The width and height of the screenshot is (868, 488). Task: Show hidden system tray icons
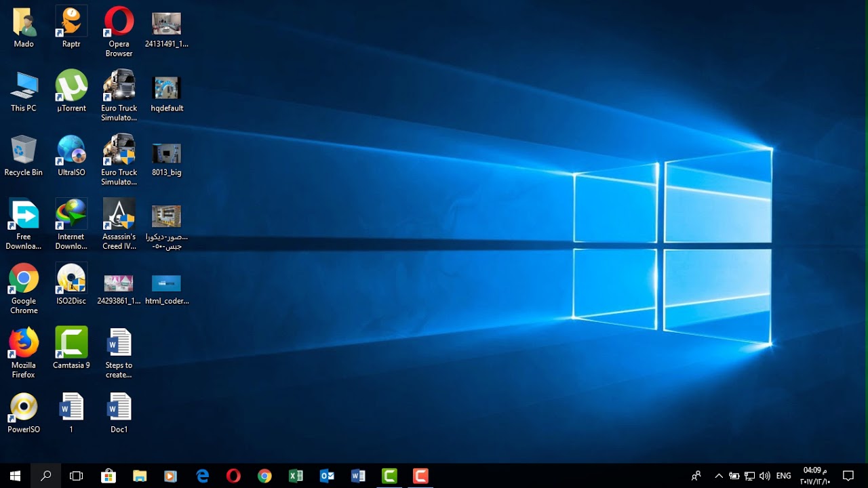click(x=719, y=476)
